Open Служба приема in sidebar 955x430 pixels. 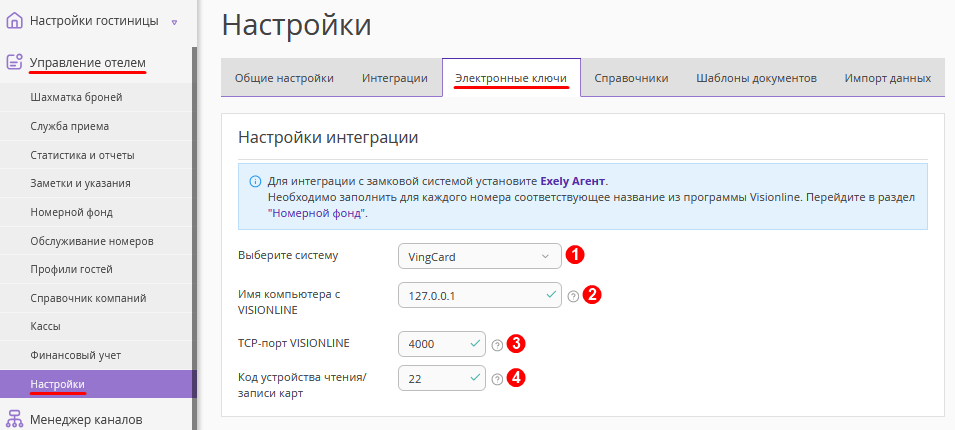(x=96, y=126)
